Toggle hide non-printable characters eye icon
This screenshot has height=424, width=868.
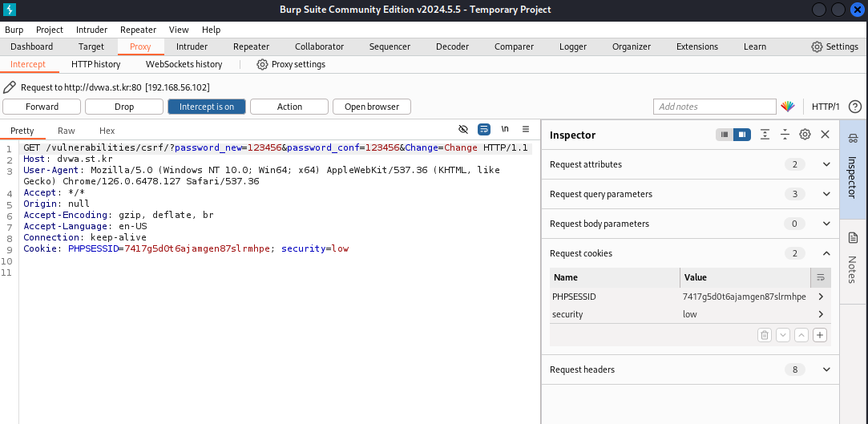click(463, 130)
